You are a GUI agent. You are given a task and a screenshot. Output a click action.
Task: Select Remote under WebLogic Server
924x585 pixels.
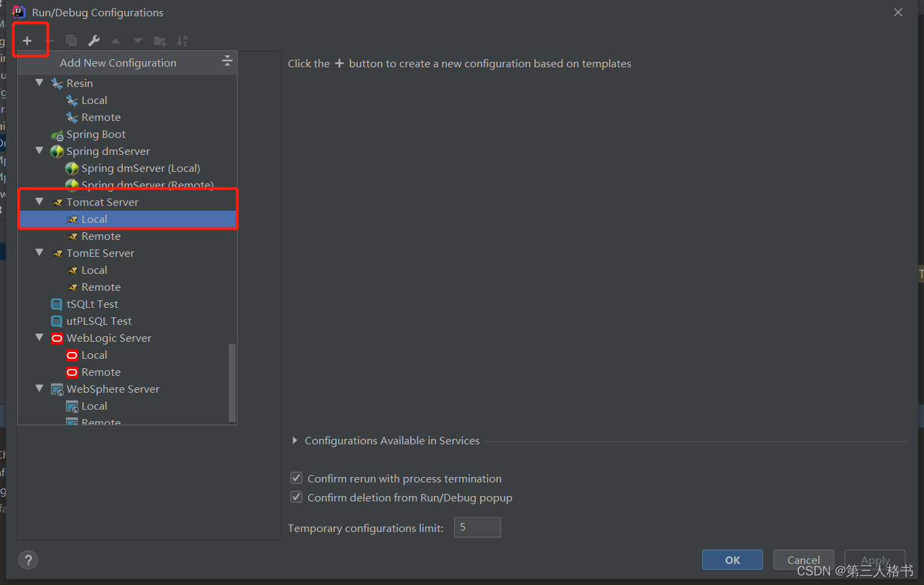[101, 372]
